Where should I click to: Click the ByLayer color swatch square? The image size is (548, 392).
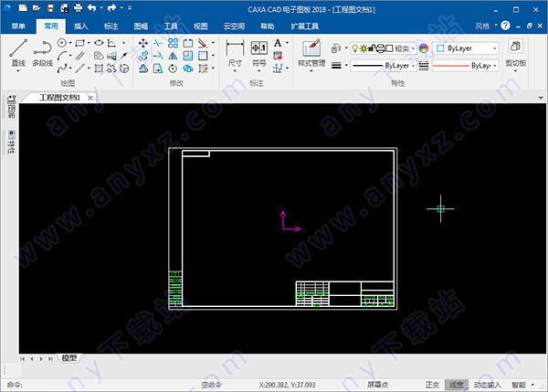click(x=440, y=48)
